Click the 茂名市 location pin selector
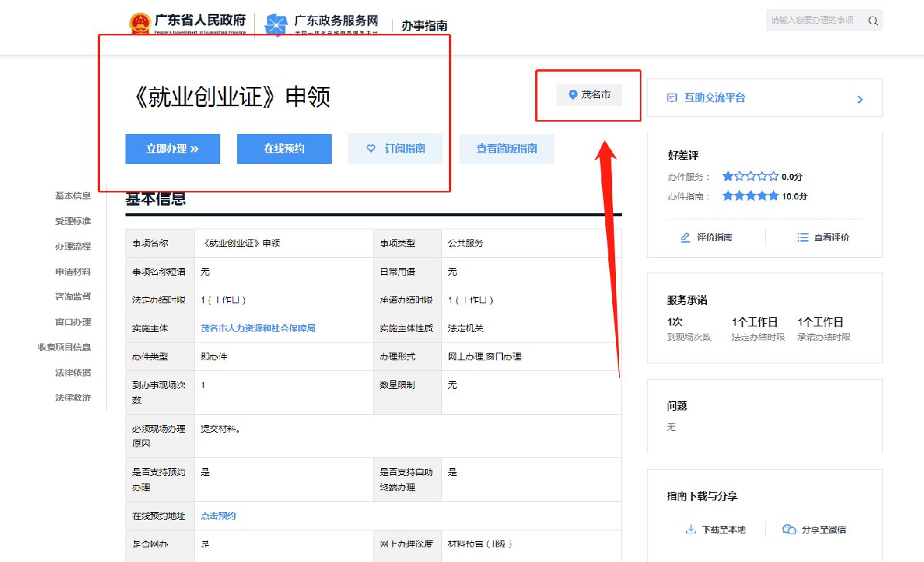Screen dimensions: 924x562 589,95
